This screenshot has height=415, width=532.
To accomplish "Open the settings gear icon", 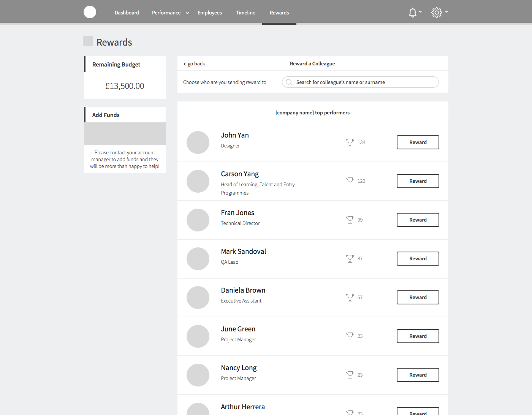I will 437,13.
